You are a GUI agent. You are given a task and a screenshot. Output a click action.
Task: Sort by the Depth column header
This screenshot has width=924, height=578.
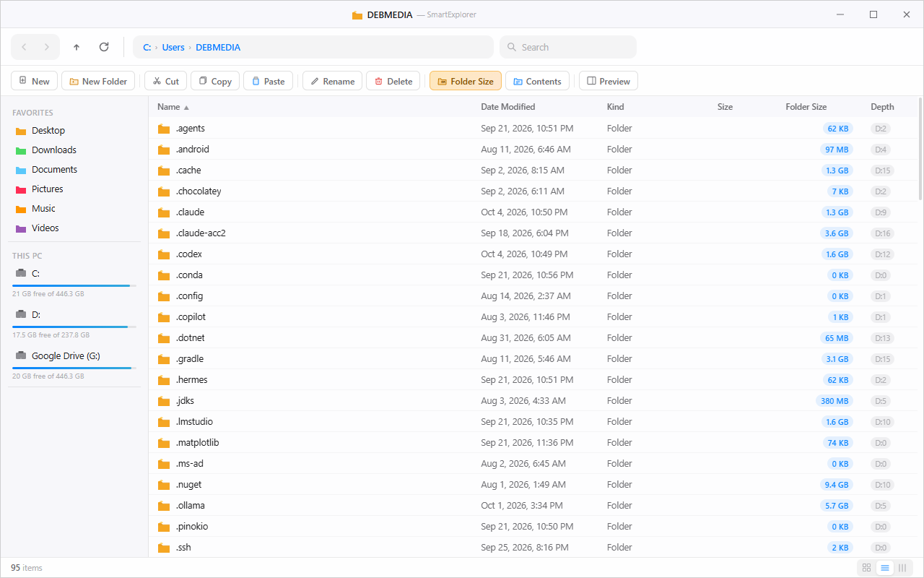[x=882, y=107]
